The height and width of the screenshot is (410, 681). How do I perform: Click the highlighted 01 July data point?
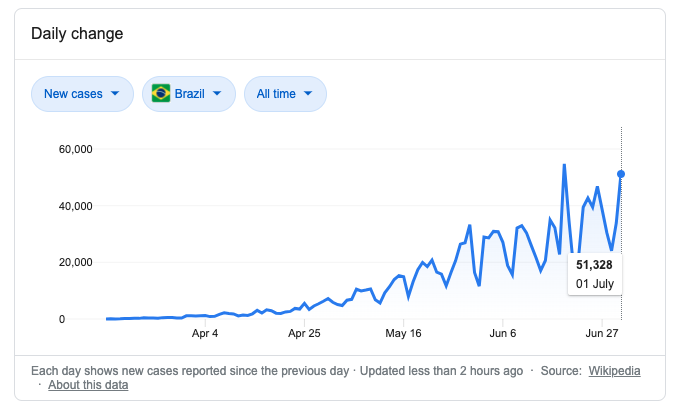point(621,174)
